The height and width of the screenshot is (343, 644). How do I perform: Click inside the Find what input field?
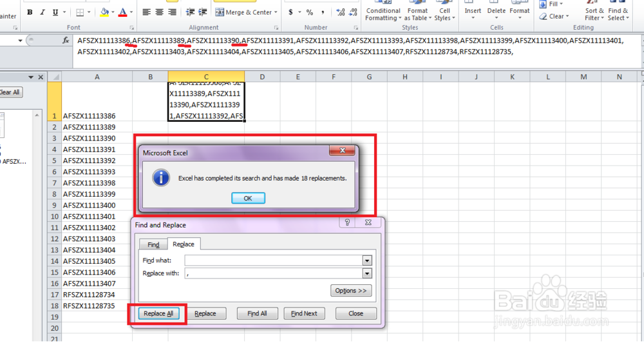point(274,260)
